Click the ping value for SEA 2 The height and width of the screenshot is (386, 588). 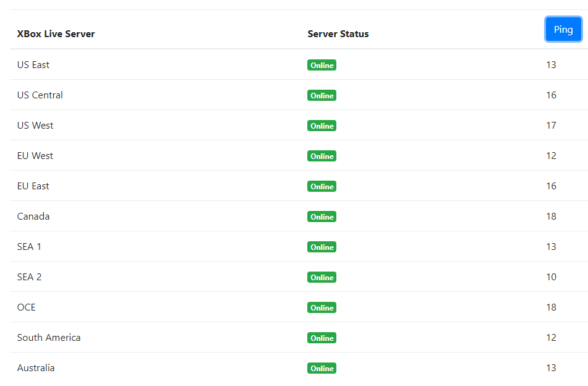(551, 277)
